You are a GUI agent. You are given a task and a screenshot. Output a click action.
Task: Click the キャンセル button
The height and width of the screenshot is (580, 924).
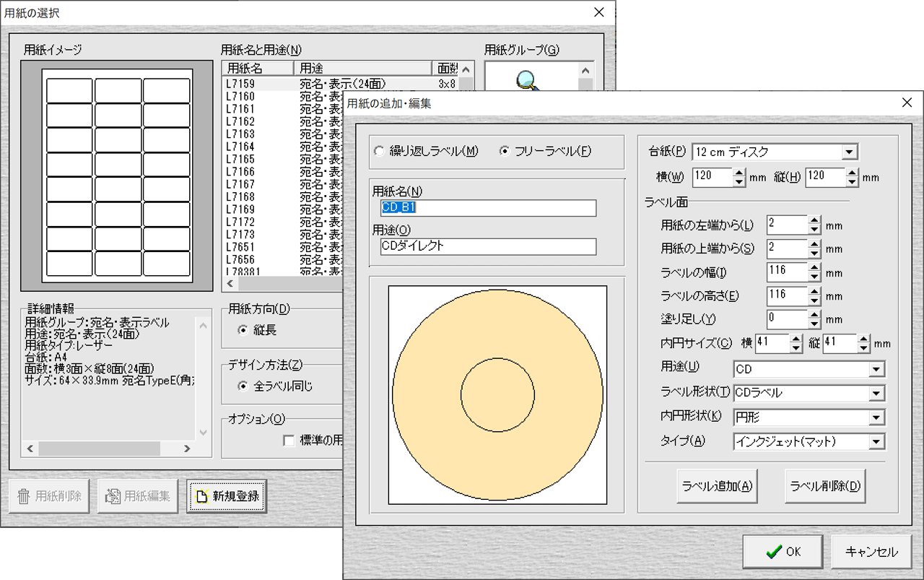[x=871, y=551]
